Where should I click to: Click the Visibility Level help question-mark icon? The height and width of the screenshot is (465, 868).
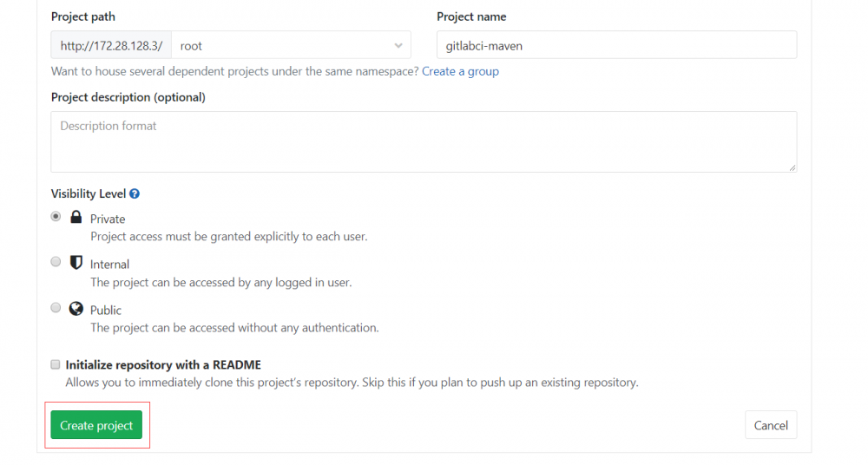[x=135, y=194]
